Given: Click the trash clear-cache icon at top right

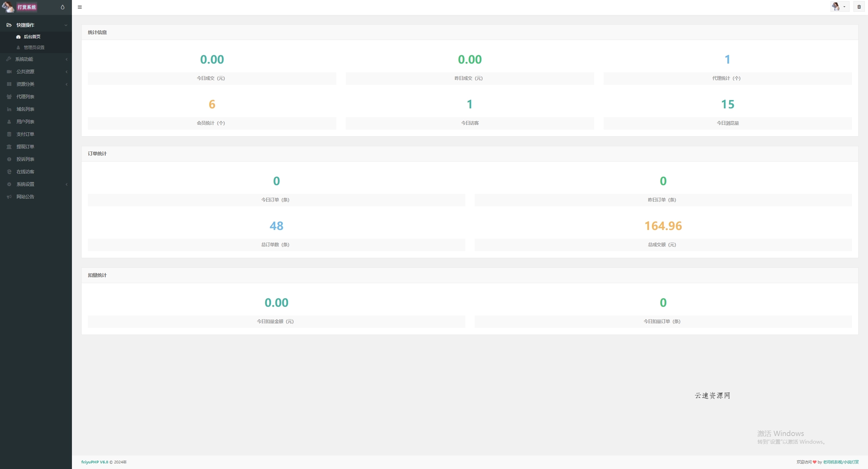Looking at the screenshot, I should [x=859, y=7].
